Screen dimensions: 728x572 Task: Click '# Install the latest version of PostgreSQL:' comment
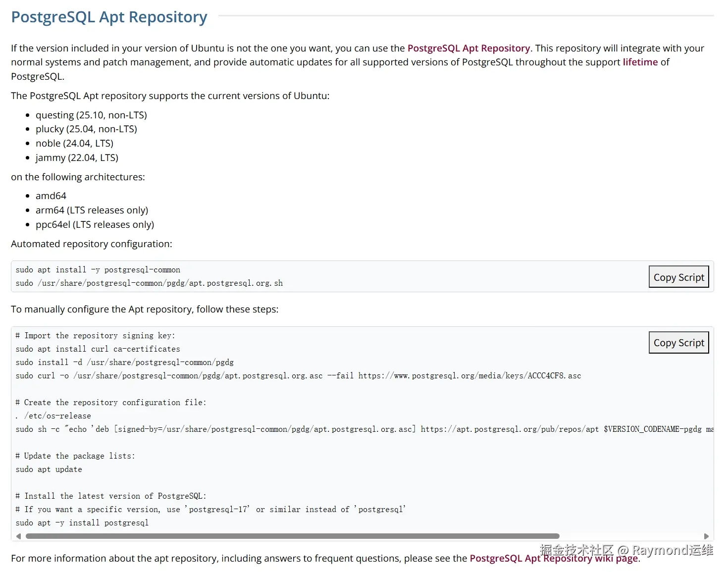(x=111, y=496)
